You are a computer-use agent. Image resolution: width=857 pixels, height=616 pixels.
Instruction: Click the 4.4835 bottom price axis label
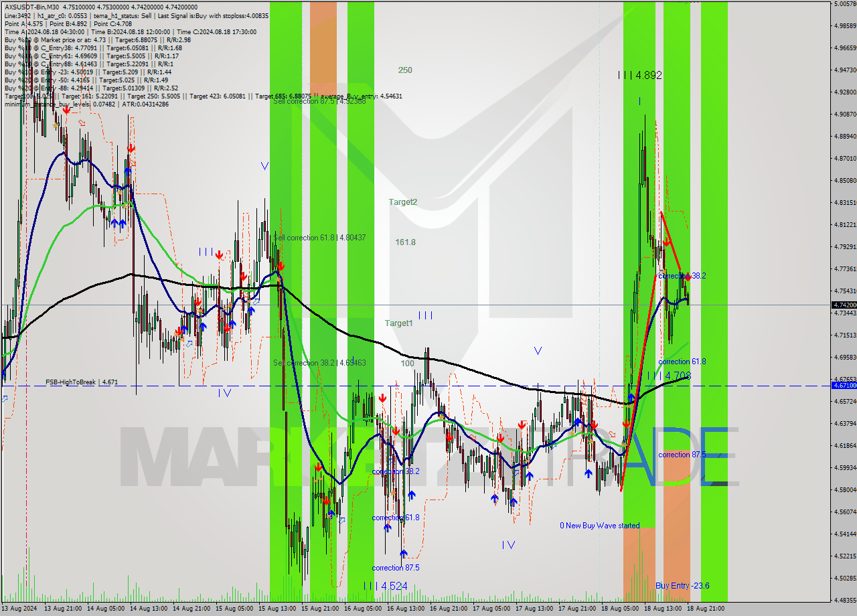point(845,600)
